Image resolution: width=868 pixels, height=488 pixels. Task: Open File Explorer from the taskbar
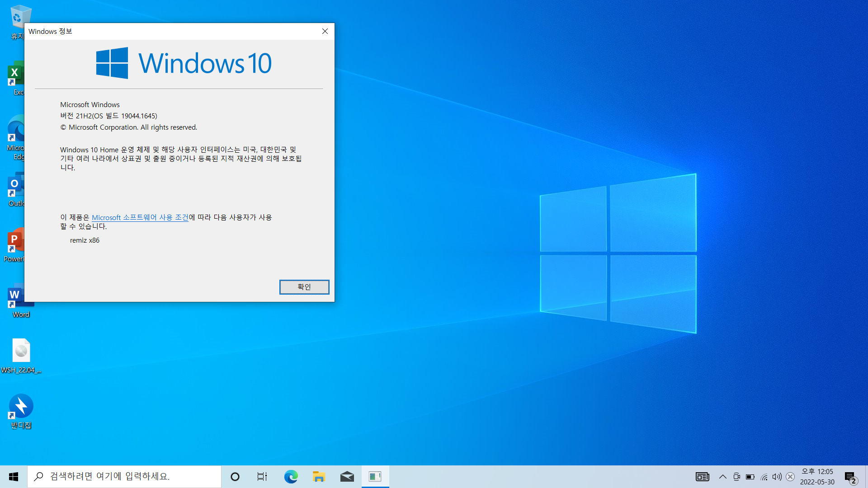coord(319,477)
